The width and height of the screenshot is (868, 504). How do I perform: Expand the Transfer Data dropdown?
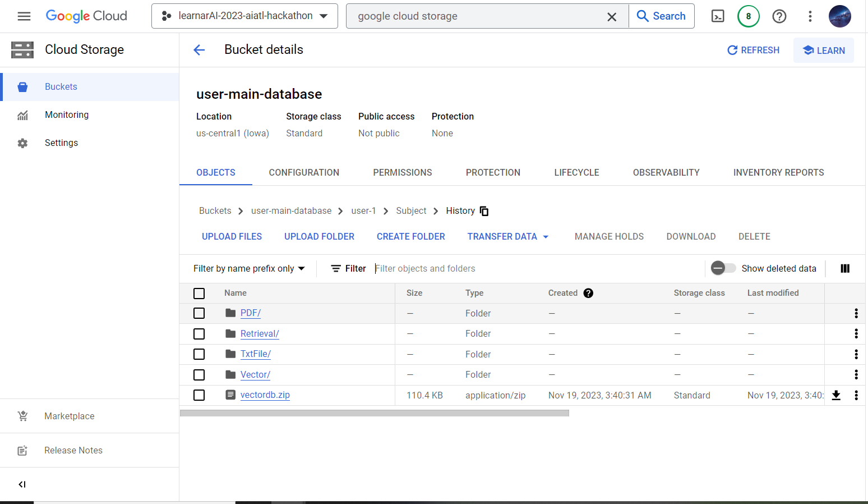(x=508, y=237)
